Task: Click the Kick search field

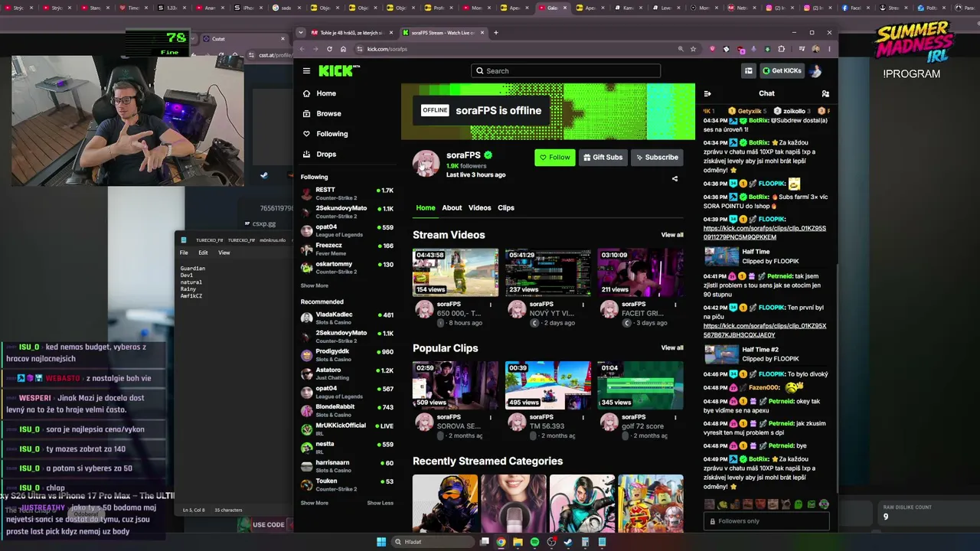Action: click(566, 71)
